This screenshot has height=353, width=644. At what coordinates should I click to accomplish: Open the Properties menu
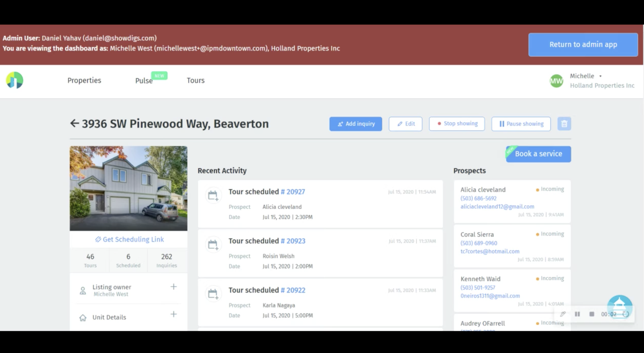click(84, 80)
